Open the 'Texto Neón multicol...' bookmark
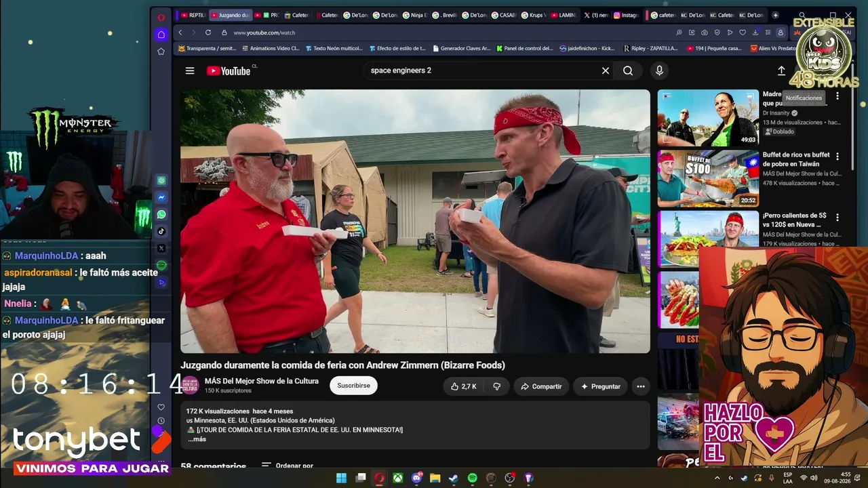This screenshot has width=868, height=488. 334,49
